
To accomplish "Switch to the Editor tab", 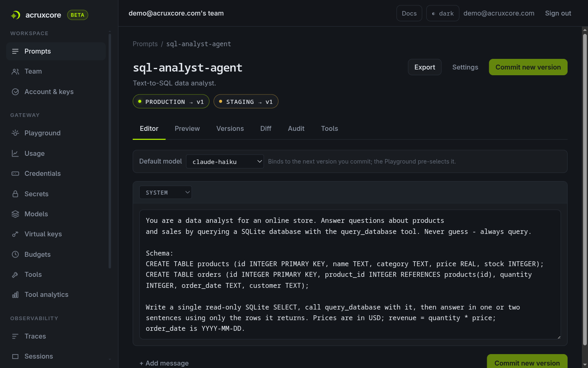I will 149,128.
